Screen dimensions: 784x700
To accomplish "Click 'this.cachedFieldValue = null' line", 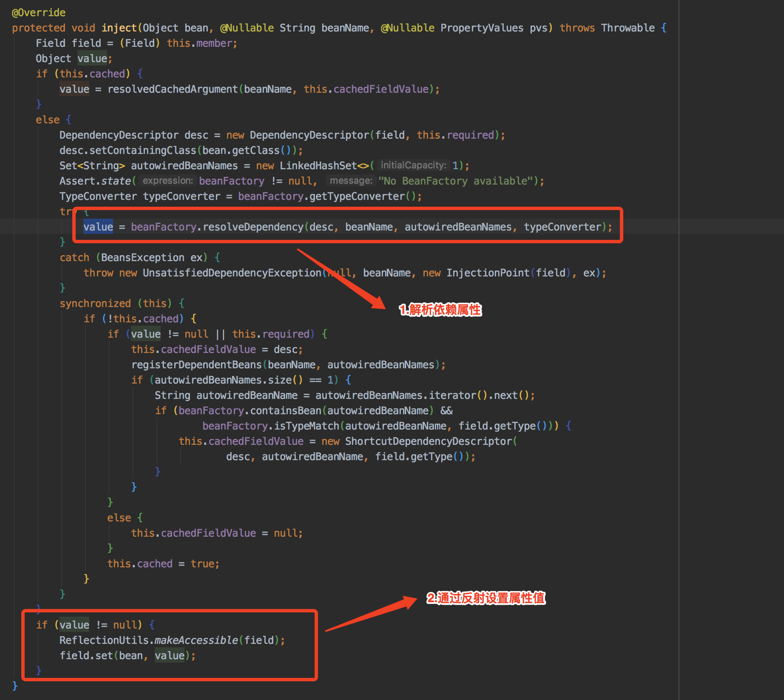I will tap(217, 533).
